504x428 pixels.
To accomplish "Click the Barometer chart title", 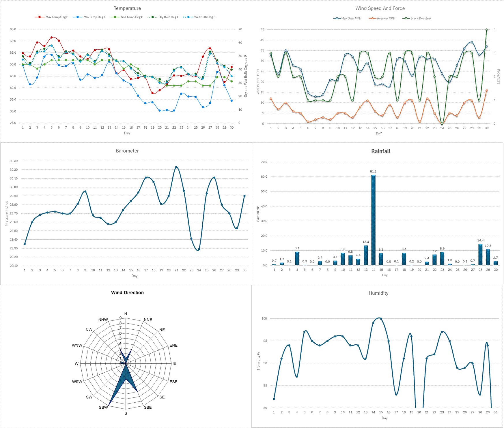I will pos(127,151).
